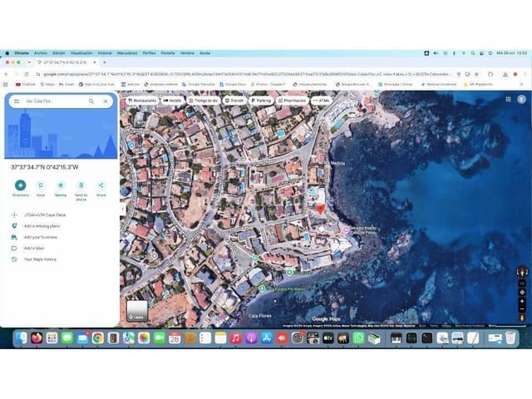Bookmark this page with star icon
This screenshot has height=399, width=532.
476,74
